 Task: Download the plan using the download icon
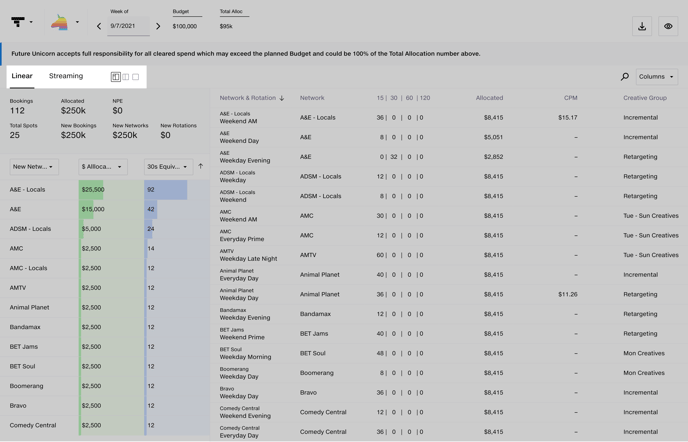pos(642,26)
